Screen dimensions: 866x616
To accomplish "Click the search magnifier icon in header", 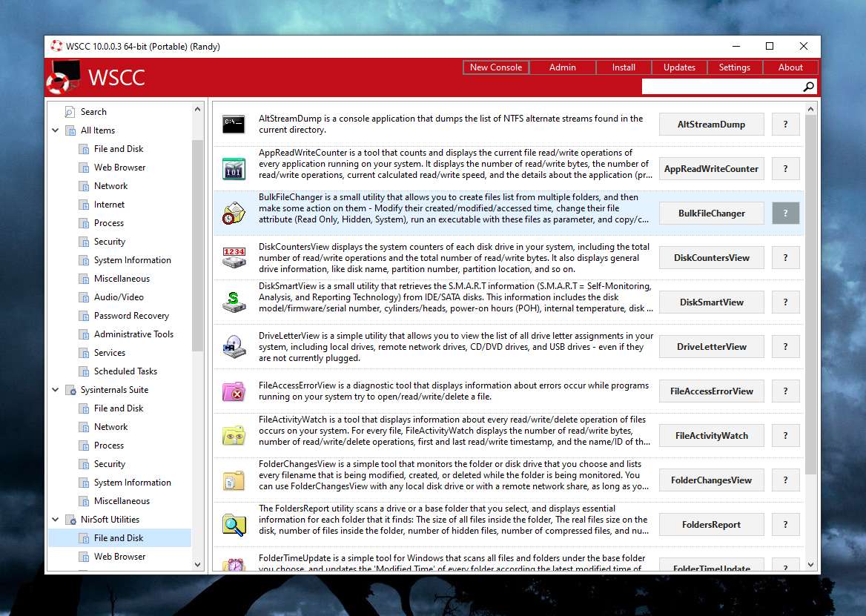I will click(808, 87).
